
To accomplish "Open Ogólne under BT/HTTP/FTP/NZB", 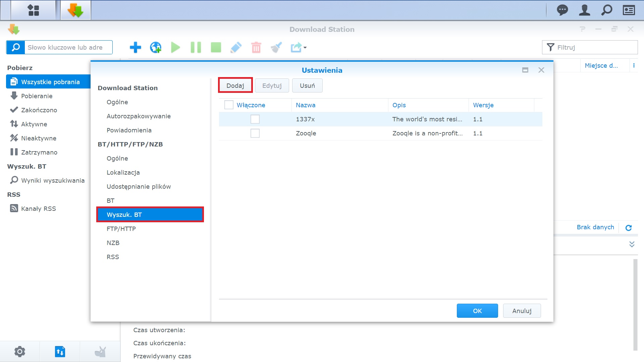I will point(117,158).
